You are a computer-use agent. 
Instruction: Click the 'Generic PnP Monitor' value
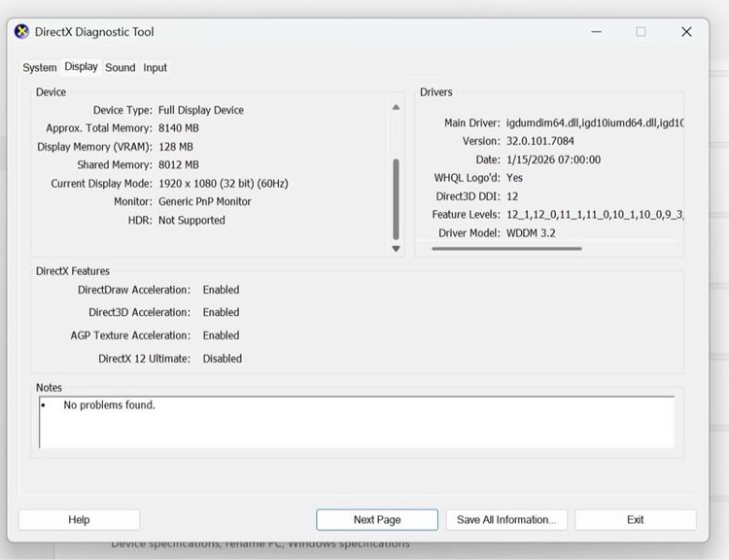pyautogui.click(x=204, y=202)
